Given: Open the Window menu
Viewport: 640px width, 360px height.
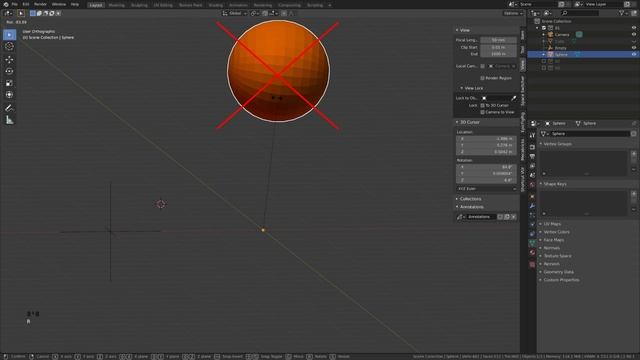Looking at the screenshot, I should coord(59,4).
